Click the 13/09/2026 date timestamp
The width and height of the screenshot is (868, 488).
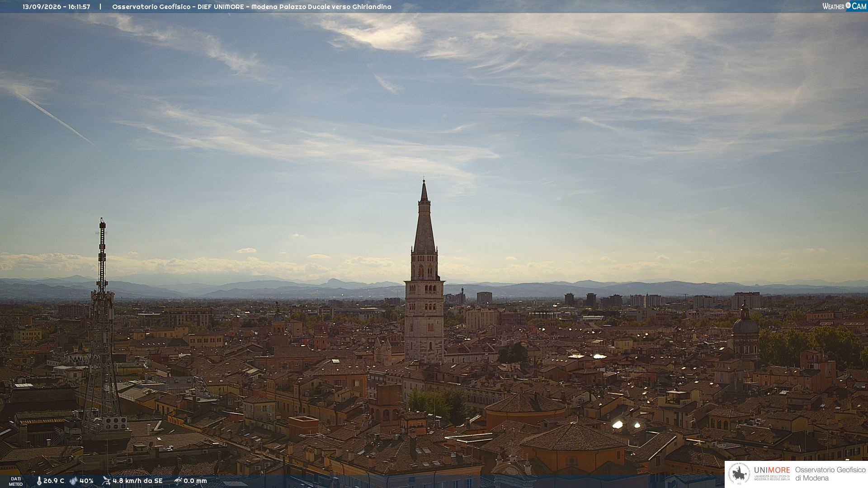tap(42, 7)
